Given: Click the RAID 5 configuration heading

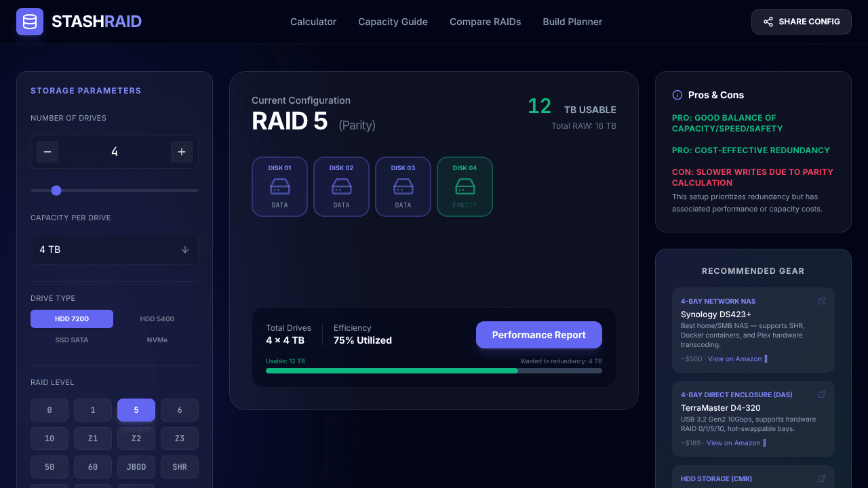Looking at the screenshot, I should (x=290, y=121).
